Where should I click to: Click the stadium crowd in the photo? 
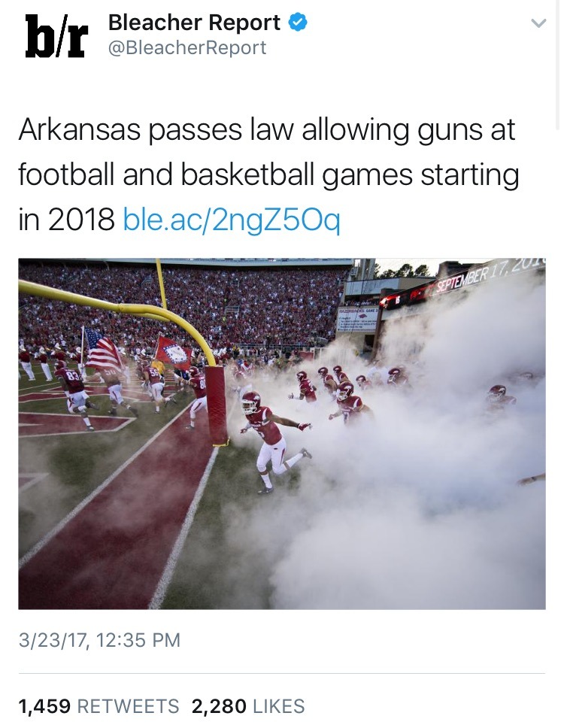[x=186, y=306]
